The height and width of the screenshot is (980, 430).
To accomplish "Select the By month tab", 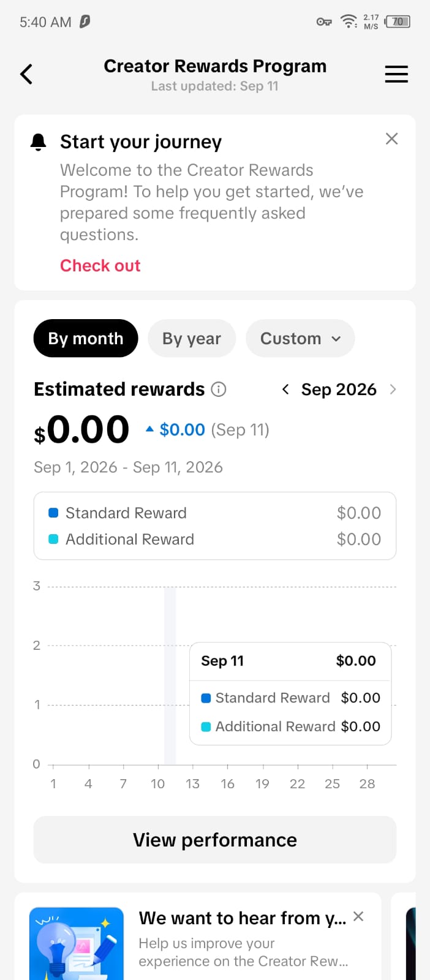I will click(x=86, y=338).
